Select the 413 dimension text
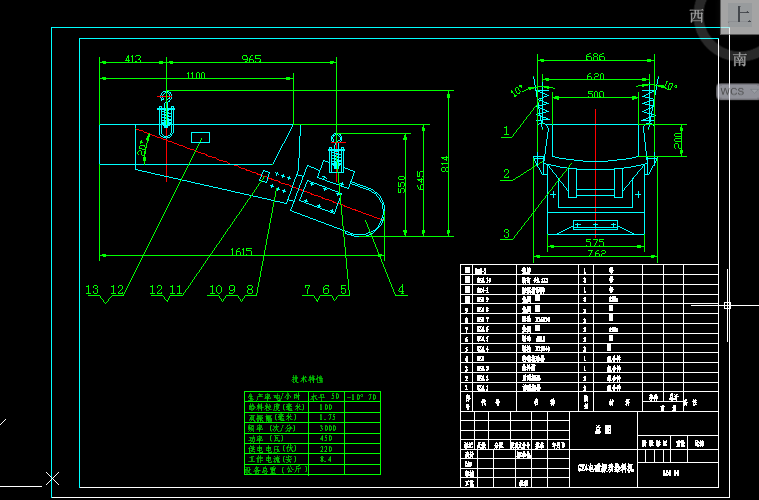 tap(133, 59)
